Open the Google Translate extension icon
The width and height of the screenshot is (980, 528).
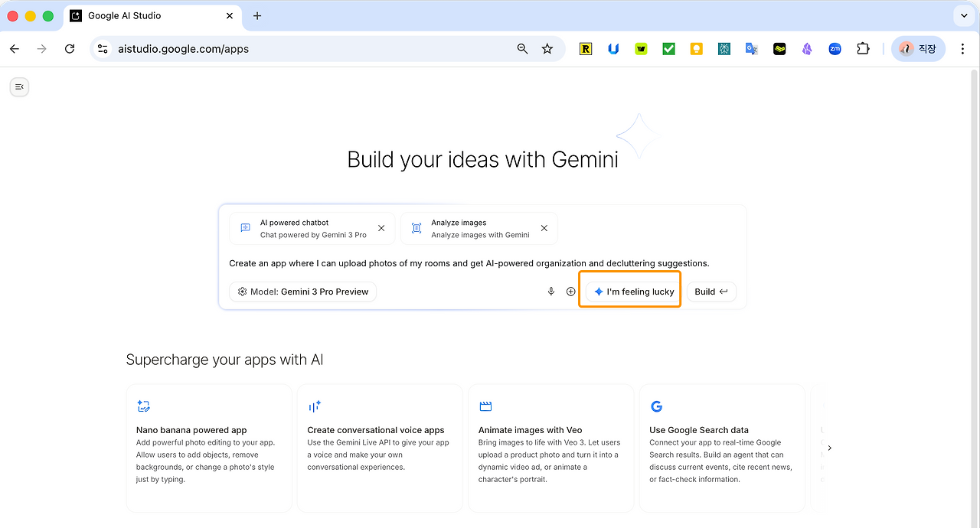click(x=752, y=49)
